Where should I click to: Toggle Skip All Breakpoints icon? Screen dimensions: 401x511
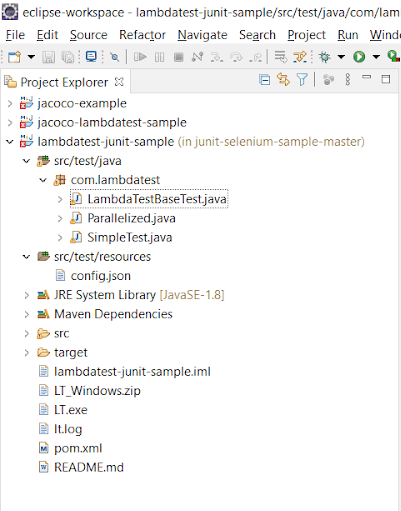(x=115, y=57)
